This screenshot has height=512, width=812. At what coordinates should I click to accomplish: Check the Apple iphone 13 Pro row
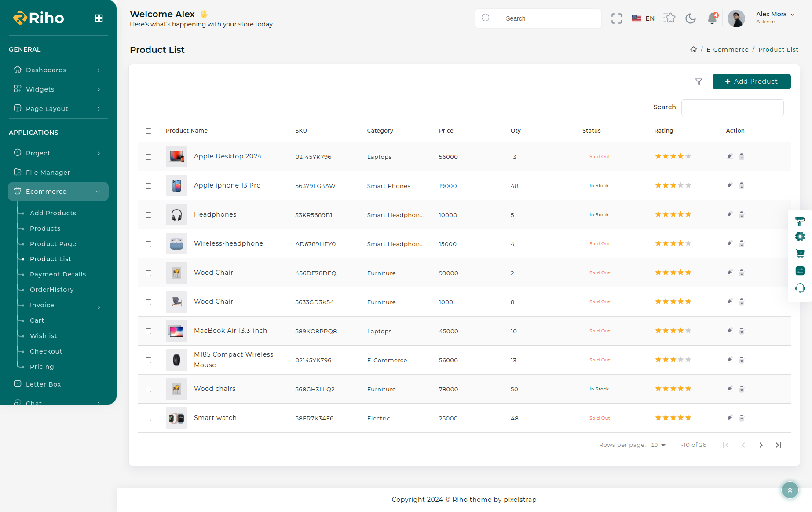(x=149, y=186)
